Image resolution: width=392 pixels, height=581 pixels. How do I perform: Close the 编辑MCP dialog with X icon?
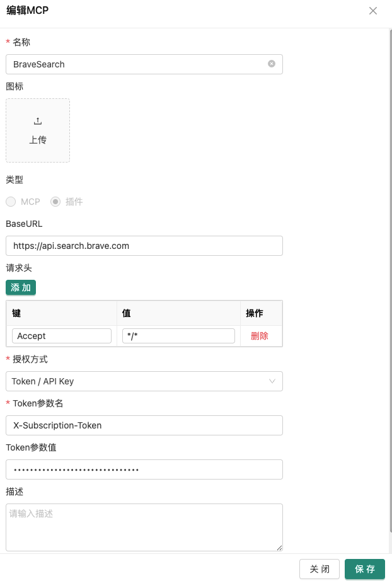click(x=373, y=11)
